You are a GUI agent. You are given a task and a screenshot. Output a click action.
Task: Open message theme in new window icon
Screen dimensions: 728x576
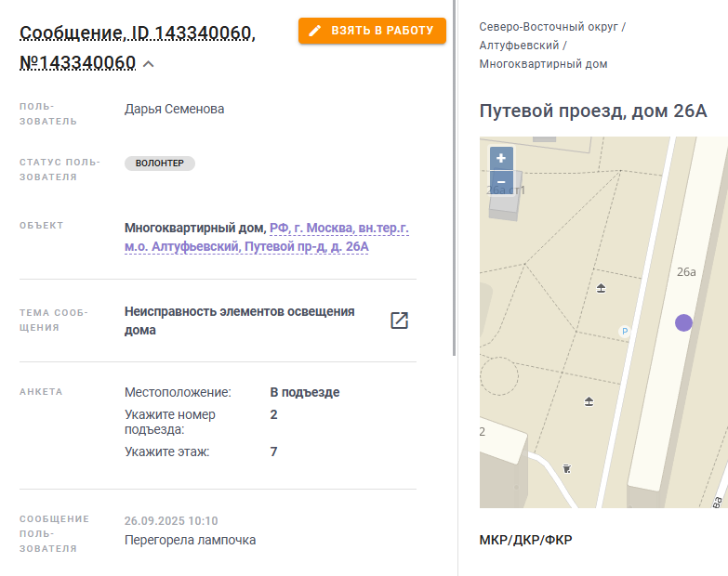pos(399,321)
